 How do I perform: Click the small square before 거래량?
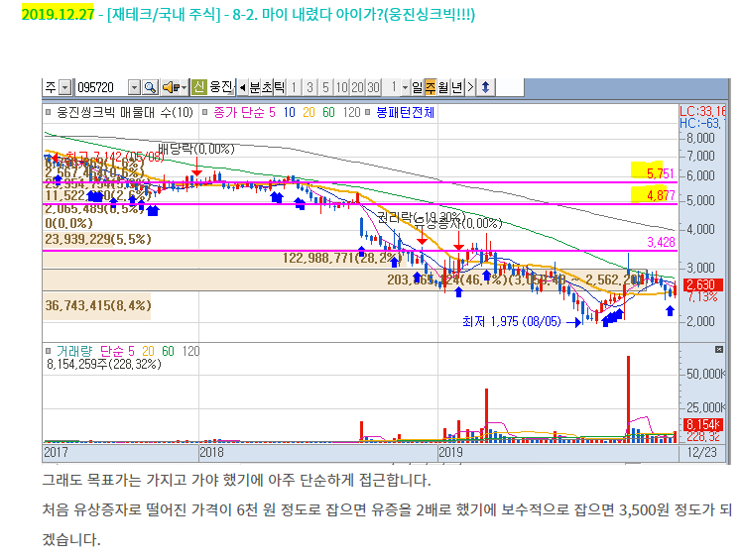pos(48,351)
